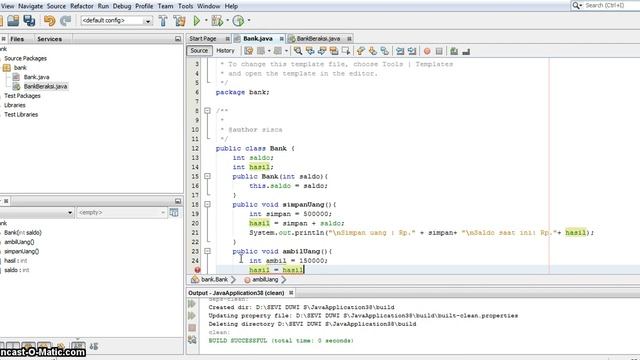The height and width of the screenshot is (360, 640).
Task: Close the Output JavaApplication38 tab
Action: [291, 293]
